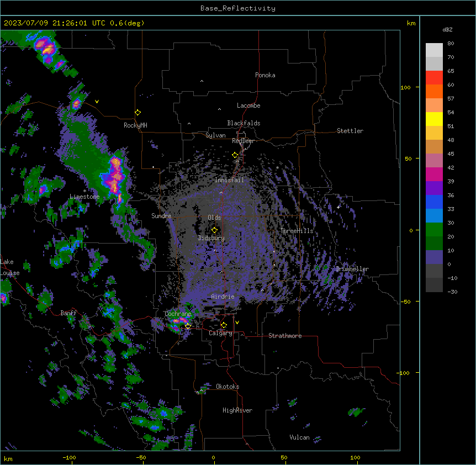Click the Didsbury label
This screenshot has height=465, width=476.
click(x=211, y=238)
